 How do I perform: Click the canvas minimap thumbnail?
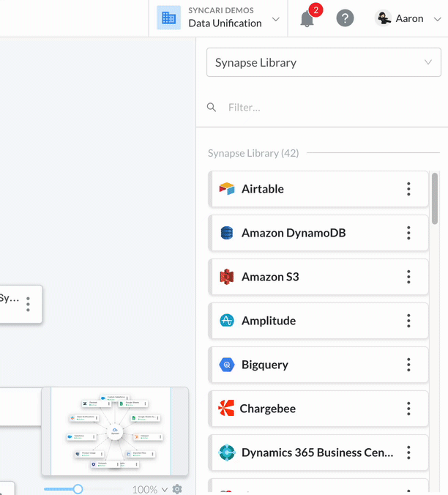point(115,431)
